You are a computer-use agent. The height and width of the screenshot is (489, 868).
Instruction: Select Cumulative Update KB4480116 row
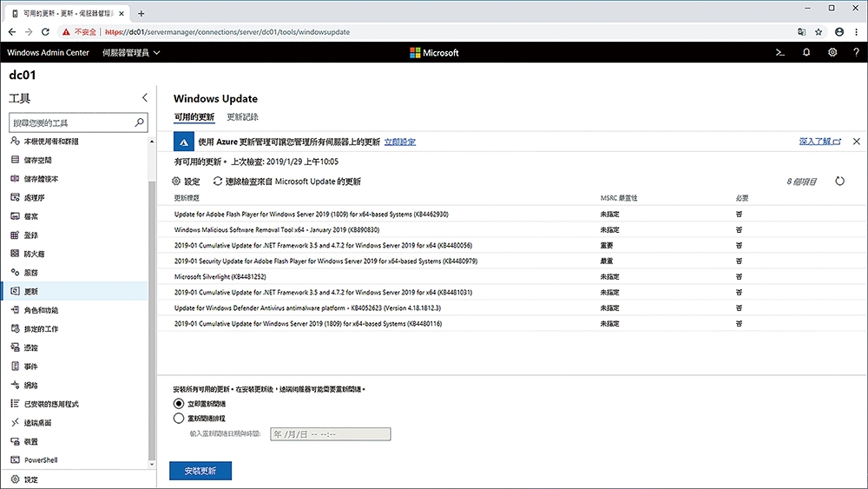point(512,323)
